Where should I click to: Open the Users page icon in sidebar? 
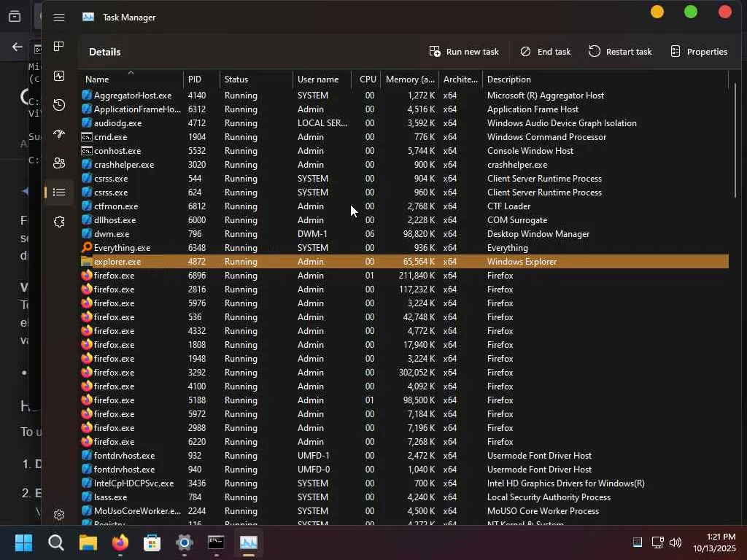[59, 163]
